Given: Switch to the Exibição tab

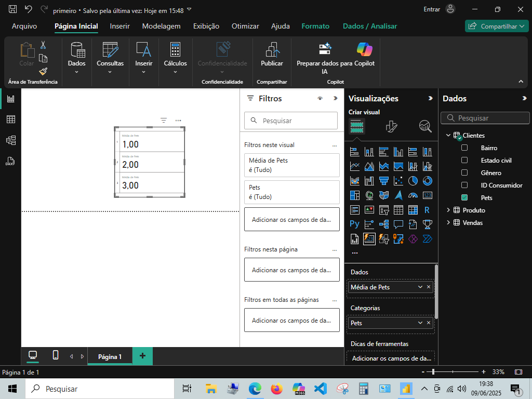Looking at the screenshot, I should click(x=206, y=26).
